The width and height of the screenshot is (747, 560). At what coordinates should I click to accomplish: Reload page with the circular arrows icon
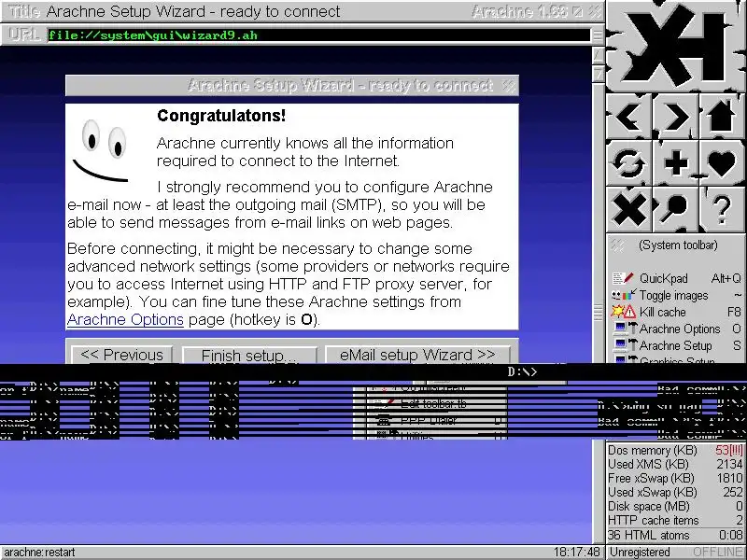[629, 162]
